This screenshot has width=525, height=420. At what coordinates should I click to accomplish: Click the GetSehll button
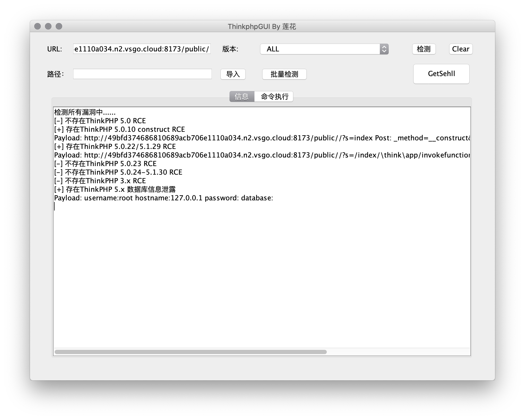[x=441, y=74]
